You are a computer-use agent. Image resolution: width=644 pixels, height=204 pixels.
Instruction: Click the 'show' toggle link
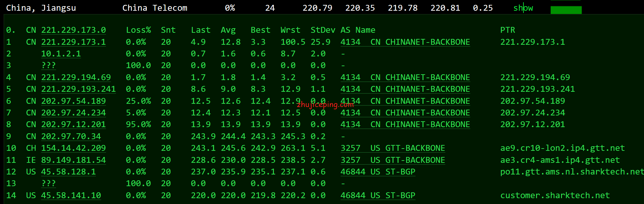point(523,8)
